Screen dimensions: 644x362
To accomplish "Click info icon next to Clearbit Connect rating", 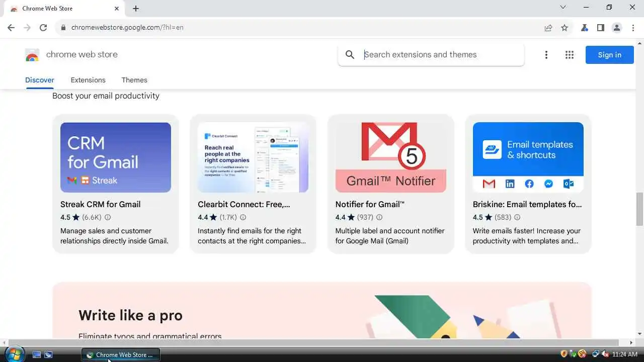I will click(243, 218).
